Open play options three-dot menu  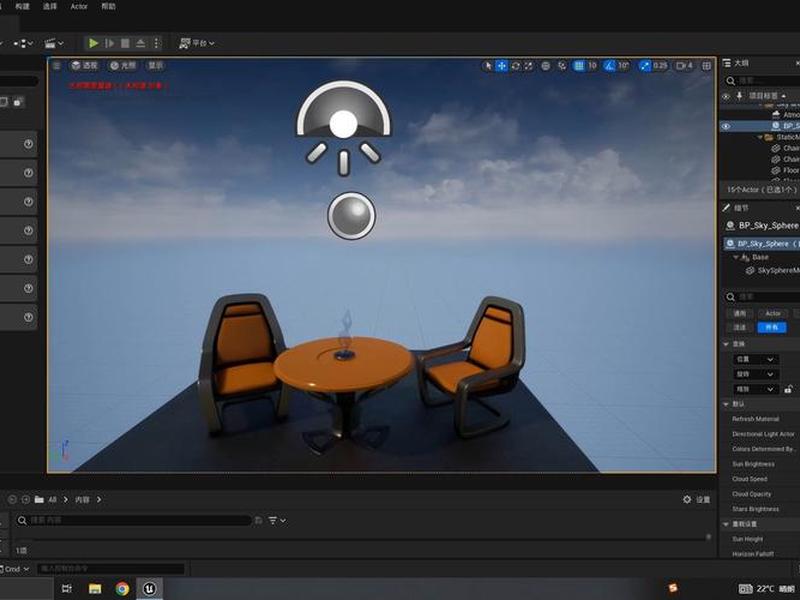coord(156,43)
